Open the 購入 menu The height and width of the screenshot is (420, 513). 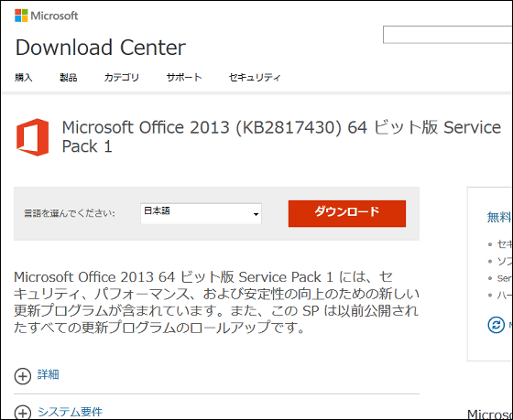point(24,78)
